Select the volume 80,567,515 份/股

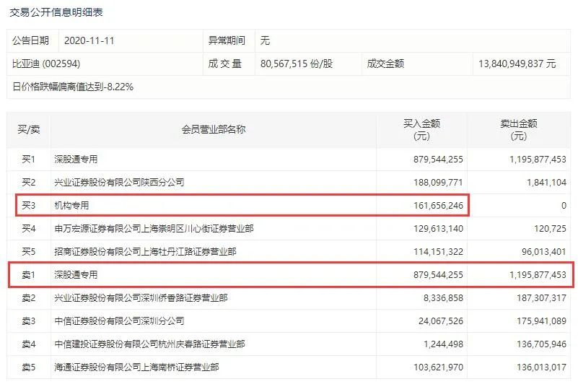297,64
